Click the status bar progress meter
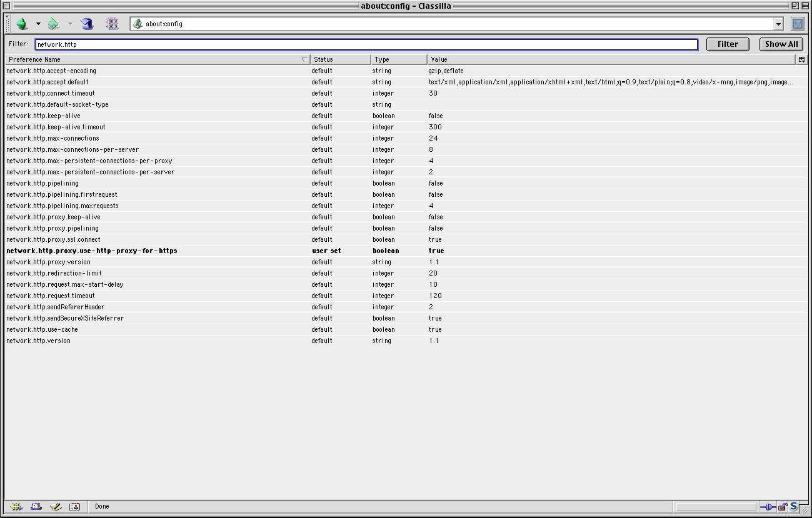 pyautogui.click(x=716, y=507)
